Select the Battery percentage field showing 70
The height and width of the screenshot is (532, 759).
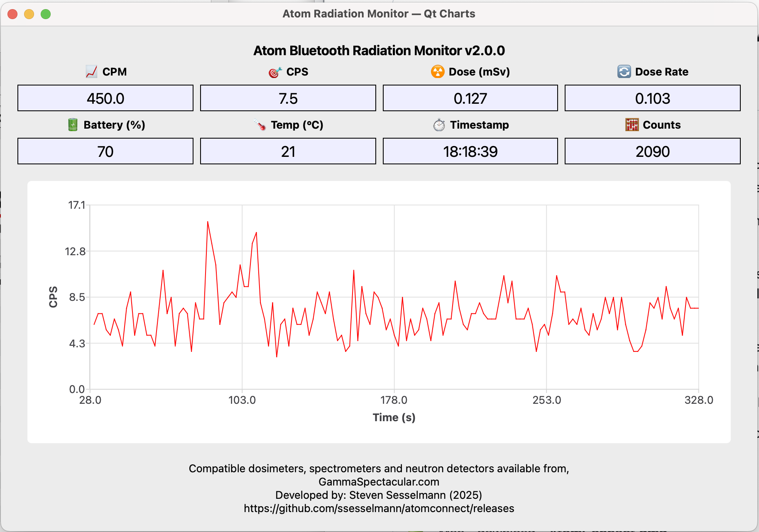105,151
